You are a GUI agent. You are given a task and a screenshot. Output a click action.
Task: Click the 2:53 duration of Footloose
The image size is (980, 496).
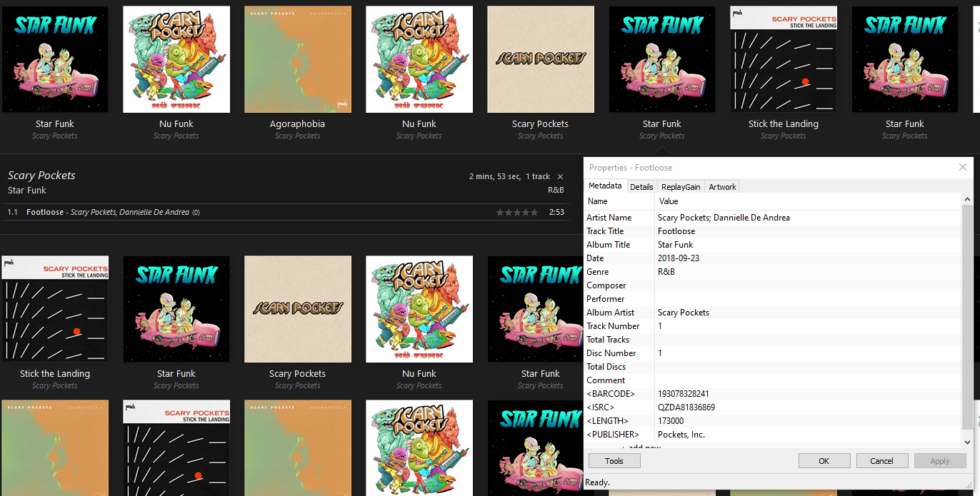pos(556,213)
